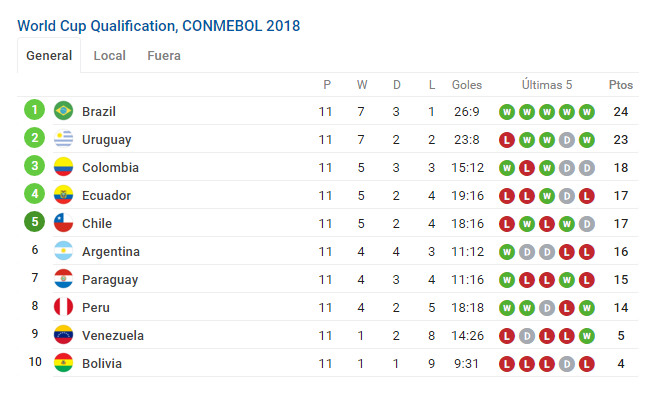Switch to the Fuera tab
This screenshot has width=672, height=402.
coord(164,56)
